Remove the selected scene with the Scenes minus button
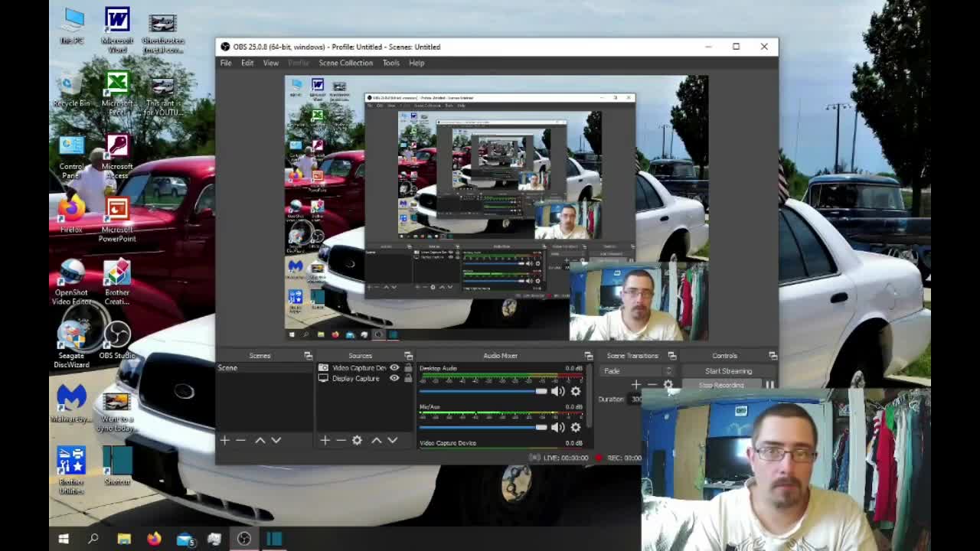Viewport: 980px width, 551px height. [240, 440]
